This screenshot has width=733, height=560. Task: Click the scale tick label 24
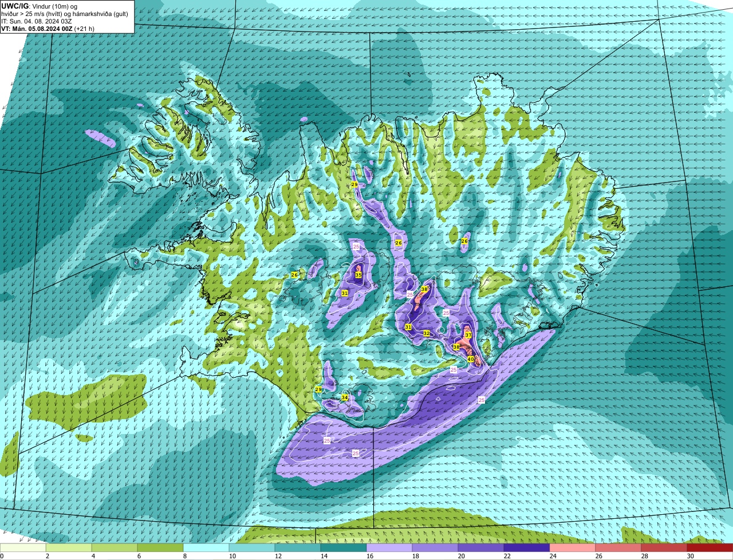click(553, 556)
